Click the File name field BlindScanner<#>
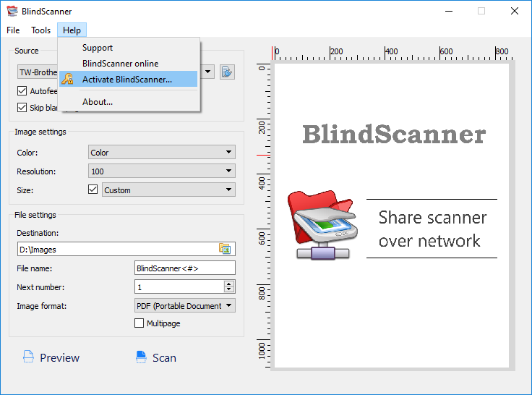 [185, 268]
